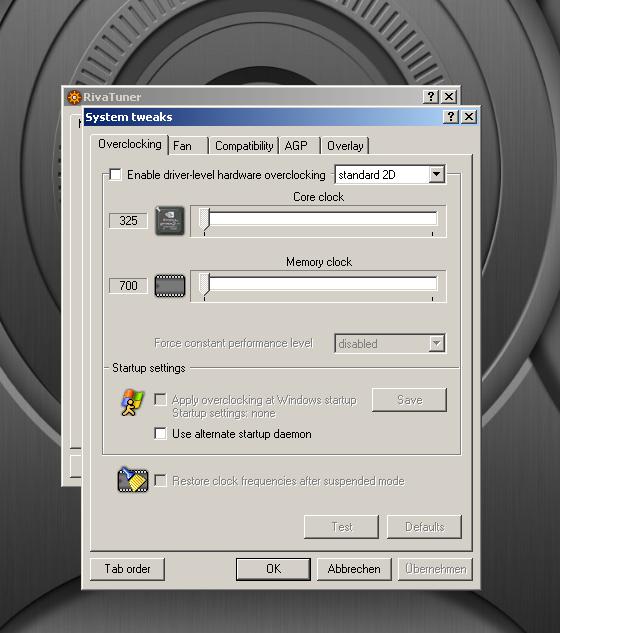Click the help button in RivaTuner window title bar
The width and height of the screenshot is (640, 633).
point(431,97)
